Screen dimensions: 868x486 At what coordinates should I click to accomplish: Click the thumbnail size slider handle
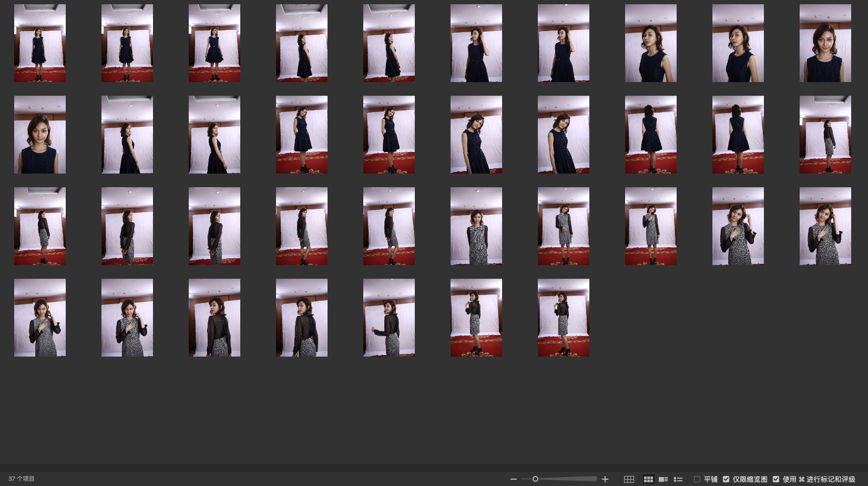(535, 479)
